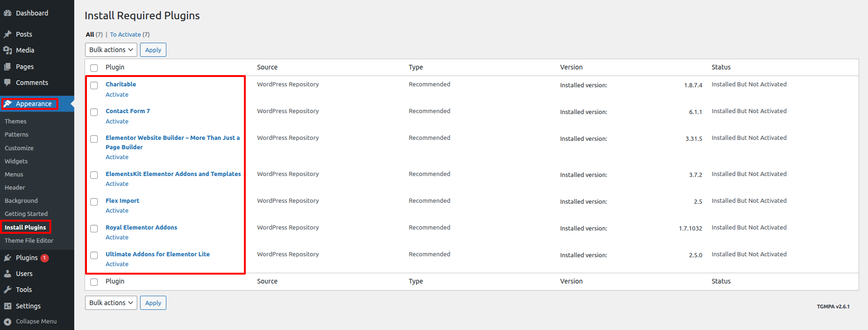Show the All plugins filter
This screenshot has width=868, height=330.
click(90, 34)
